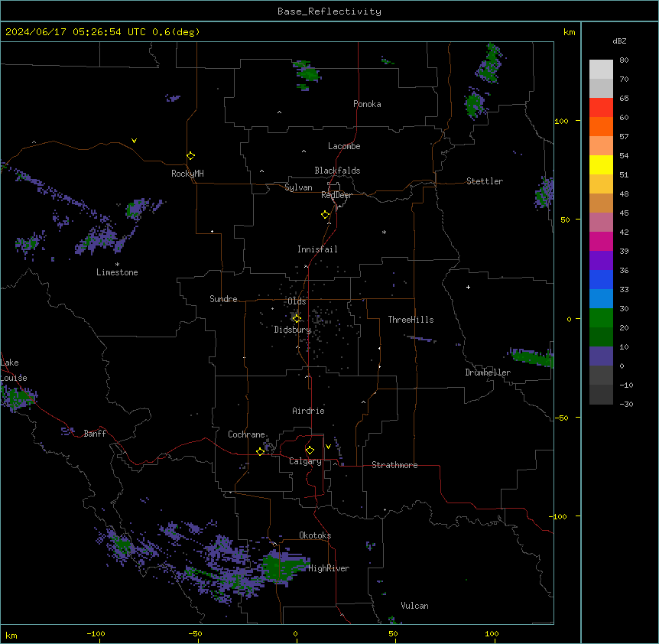
Task: Click the ThreeHills label
Action: tap(411, 320)
